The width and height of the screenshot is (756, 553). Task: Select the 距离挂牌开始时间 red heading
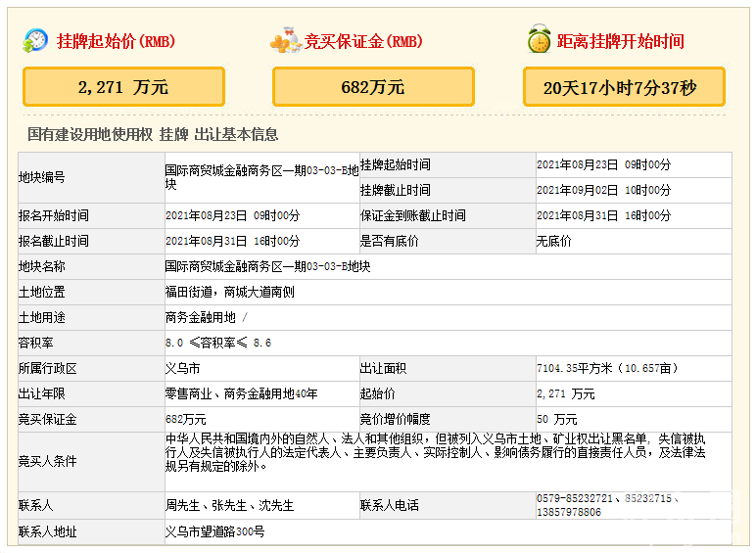point(620,42)
